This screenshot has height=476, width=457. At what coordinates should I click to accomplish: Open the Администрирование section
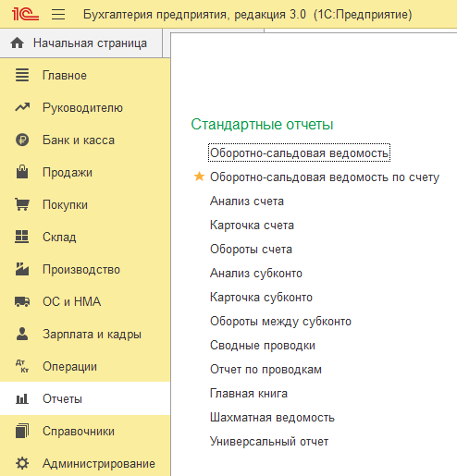(85, 463)
